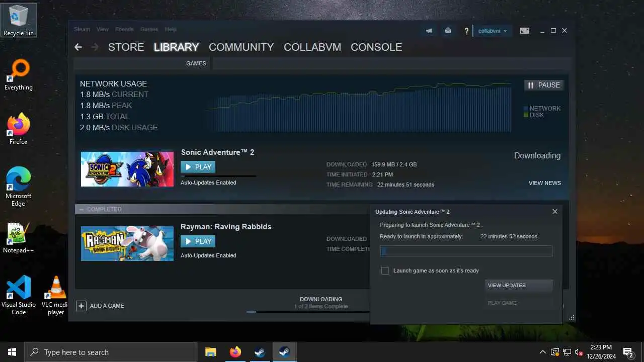Switch to Big Picture mode icon
This screenshot has width=644, height=362.
pyautogui.click(x=525, y=31)
